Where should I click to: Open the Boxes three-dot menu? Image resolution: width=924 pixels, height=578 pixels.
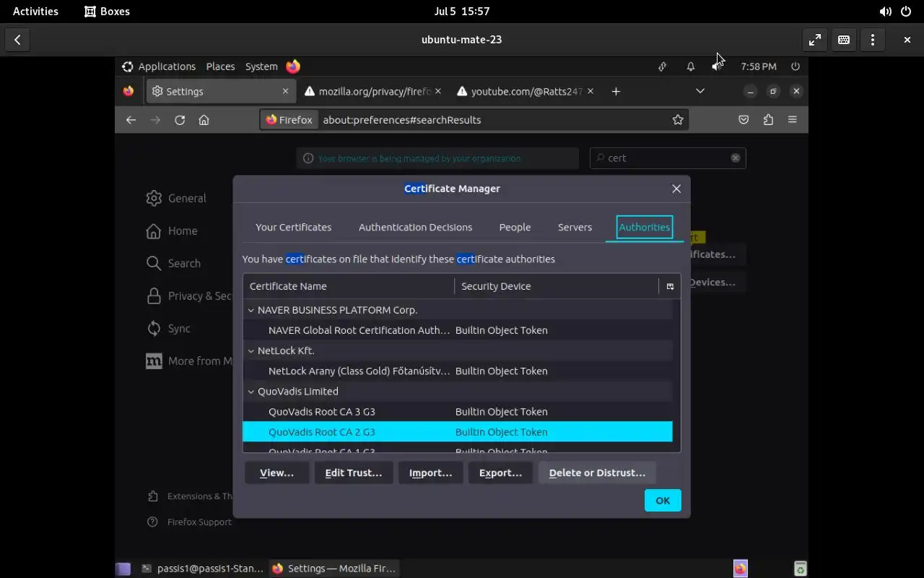(873, 40)
